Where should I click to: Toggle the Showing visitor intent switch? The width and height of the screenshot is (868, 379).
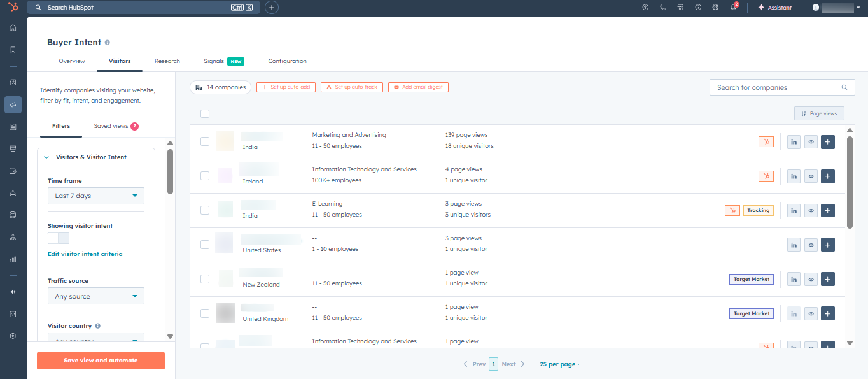tap(57, 238)
